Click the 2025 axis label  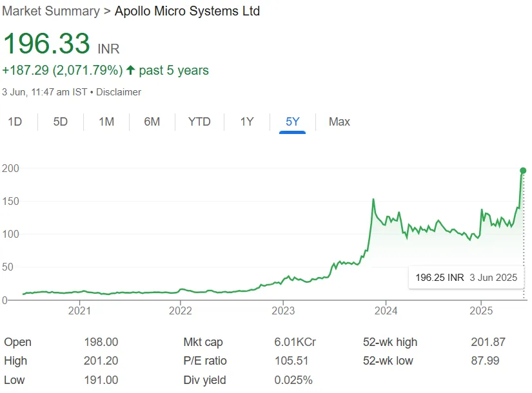click(x=481, y=311)
